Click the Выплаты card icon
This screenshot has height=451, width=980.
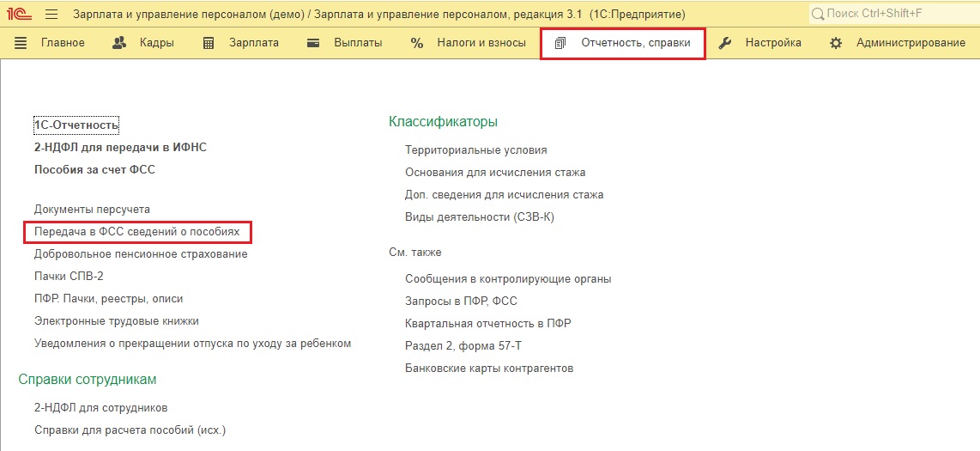(x=314, y=43)
